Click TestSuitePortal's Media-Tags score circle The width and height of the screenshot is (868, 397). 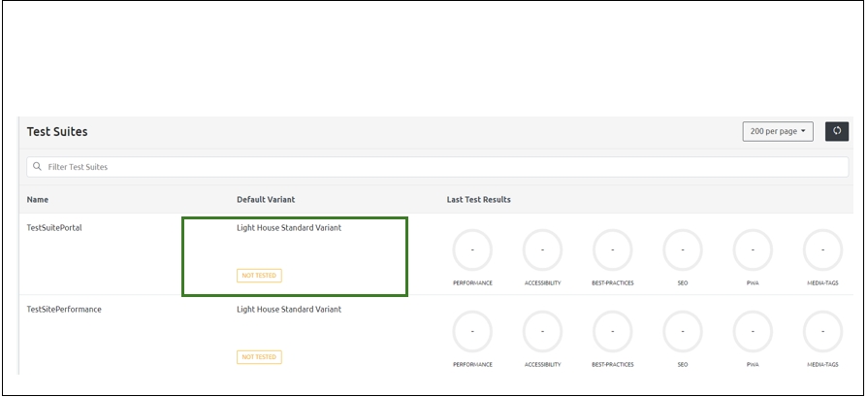(x=822, y=249)
